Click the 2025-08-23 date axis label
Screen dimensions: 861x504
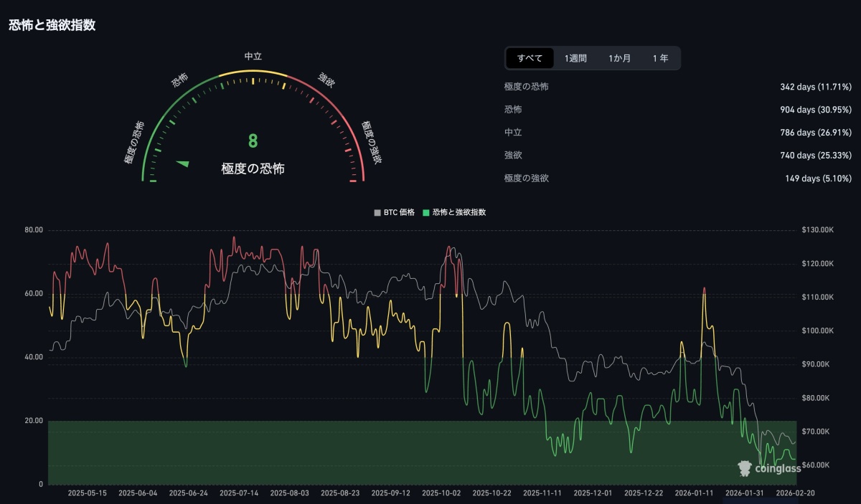pos(340,493)
